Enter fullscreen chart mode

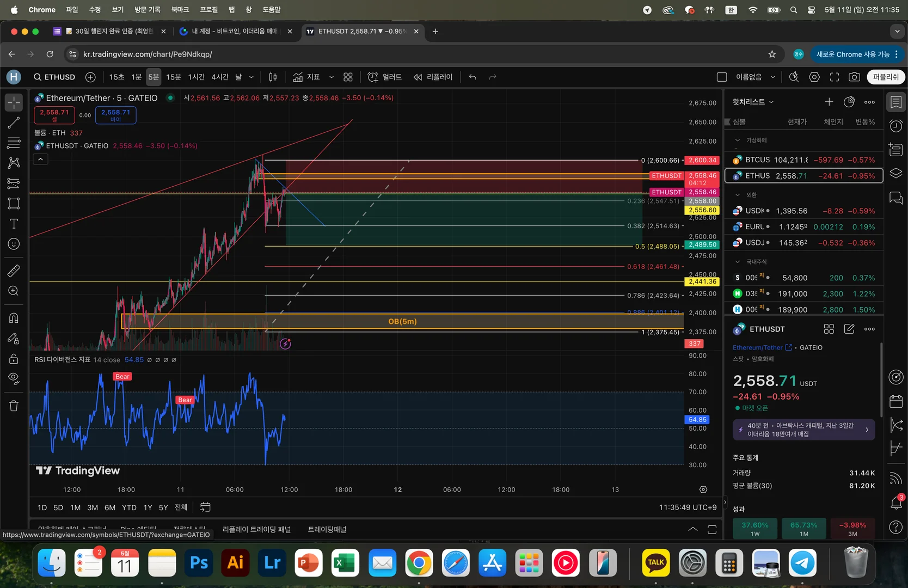(834, 77)
